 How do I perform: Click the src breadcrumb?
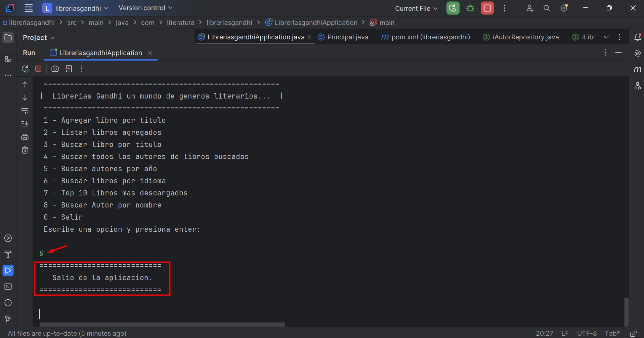pyautogui.click(x=72, y=23)
